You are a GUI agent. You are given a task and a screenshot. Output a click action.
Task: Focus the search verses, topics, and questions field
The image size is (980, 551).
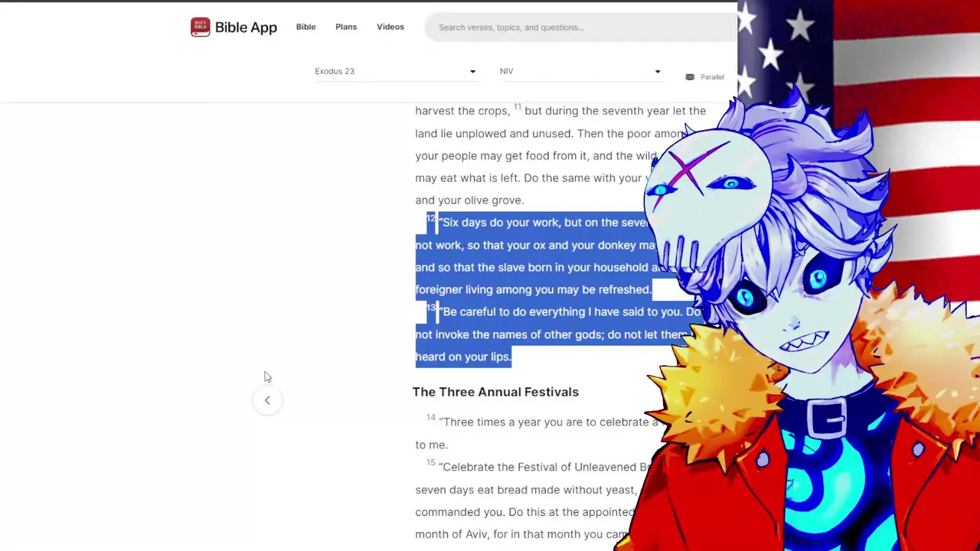click(x=582, y=28)
